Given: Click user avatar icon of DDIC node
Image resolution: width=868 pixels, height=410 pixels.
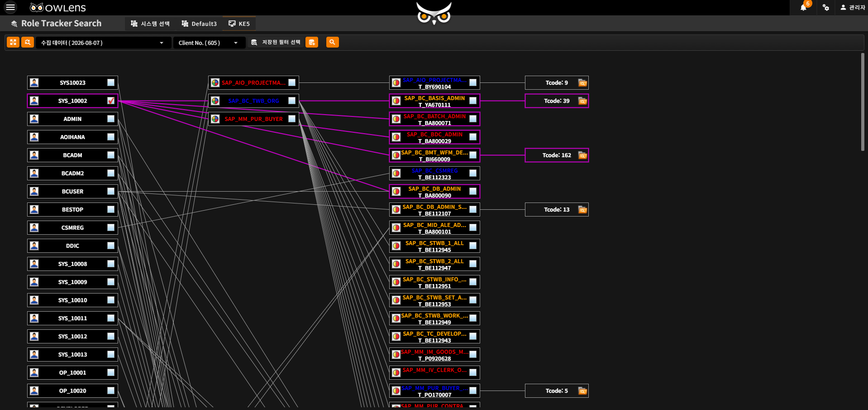Looking at the screenshot, I should 34,246.
